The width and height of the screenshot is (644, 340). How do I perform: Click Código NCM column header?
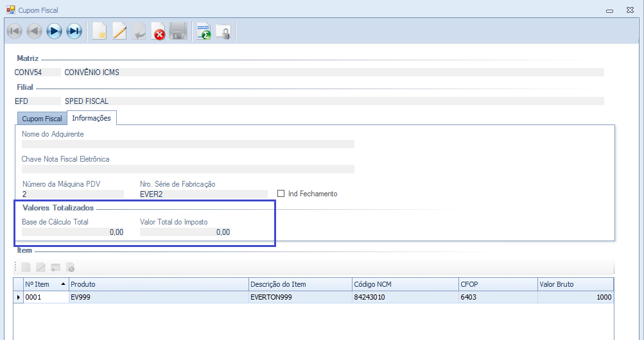pyautogui.click(x=405, y=284)
